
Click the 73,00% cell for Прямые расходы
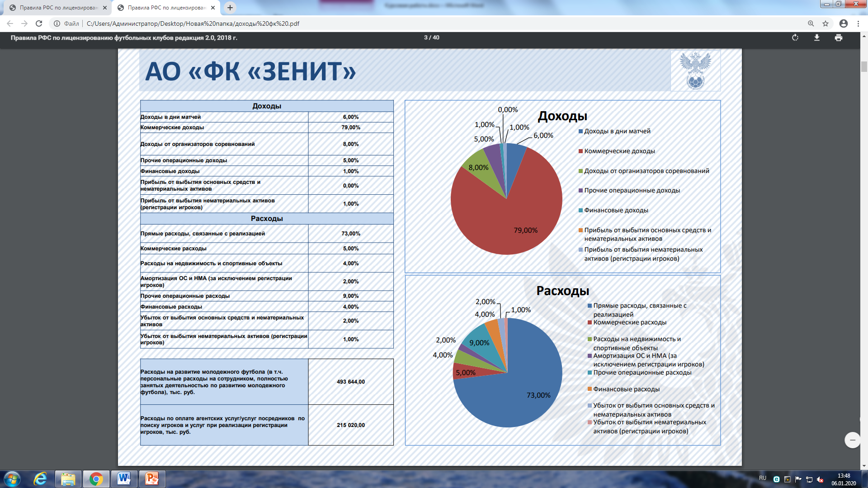(351, 234)
